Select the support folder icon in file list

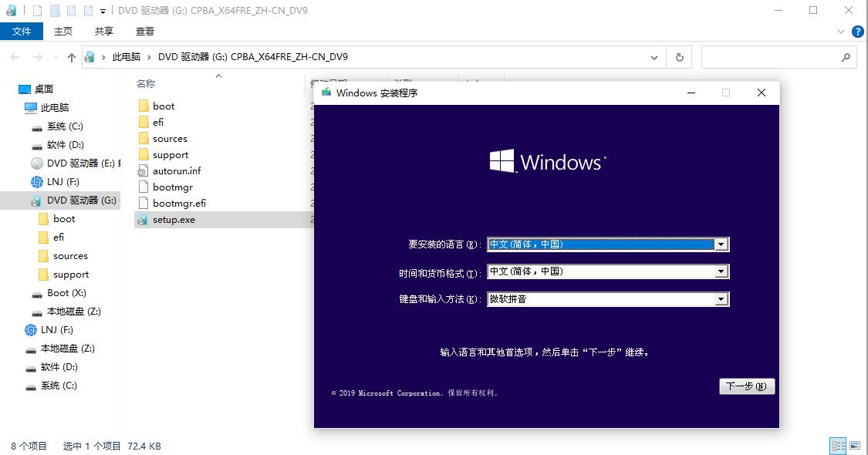coord(144,154)
